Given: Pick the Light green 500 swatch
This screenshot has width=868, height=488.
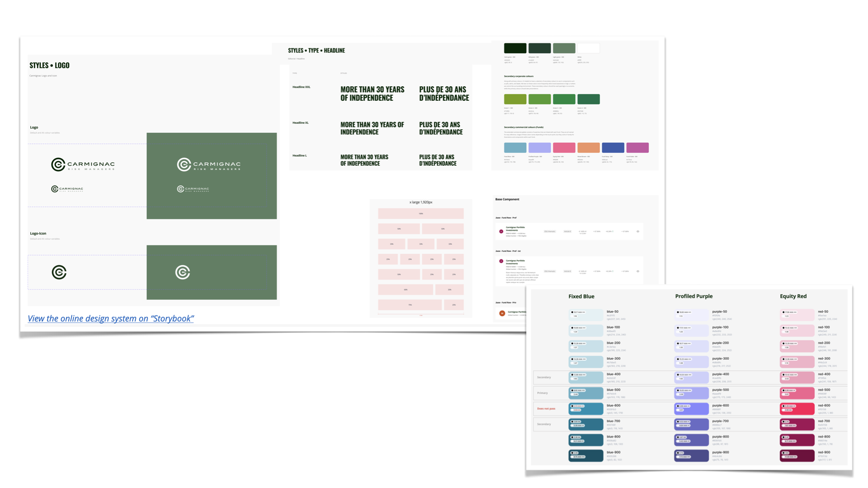Looking at the screenshot, I should point(564,48).
